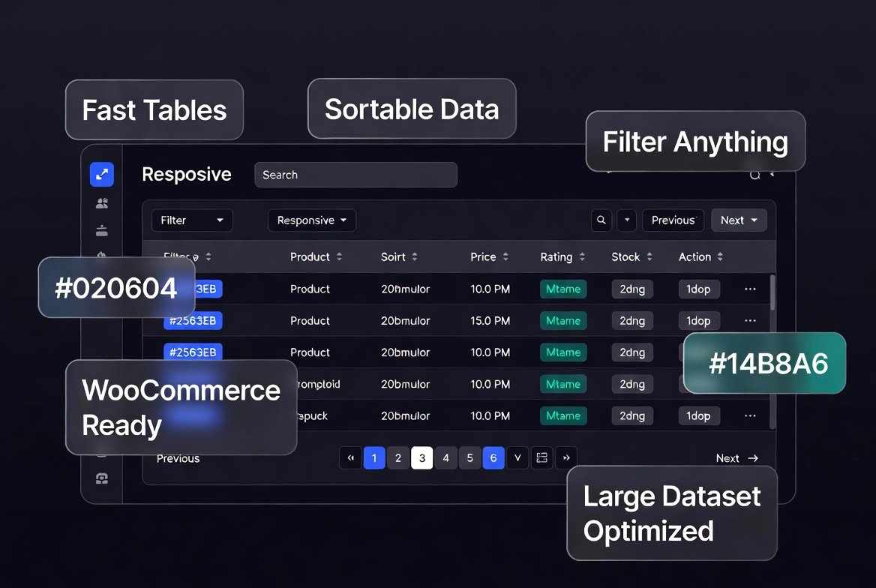
Task: Click the sidebar icon below the users icon
Action: point(102,230)
